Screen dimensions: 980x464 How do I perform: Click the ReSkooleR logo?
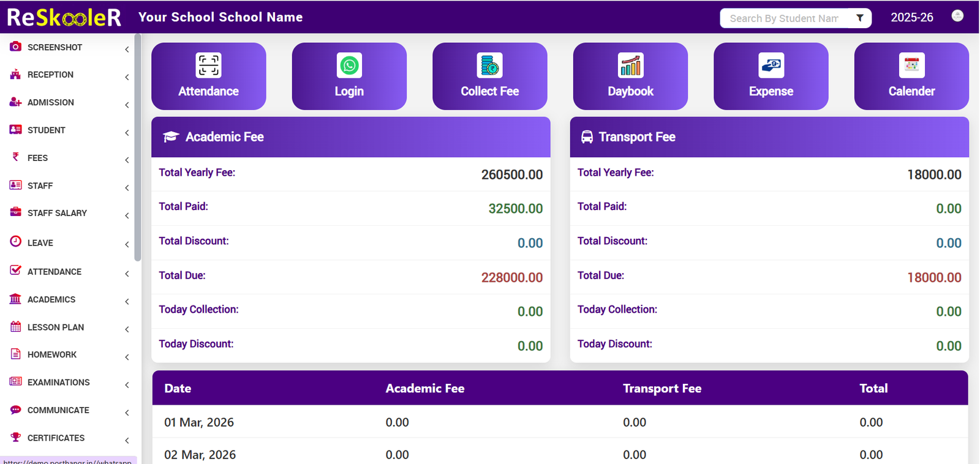click(64, 17)
